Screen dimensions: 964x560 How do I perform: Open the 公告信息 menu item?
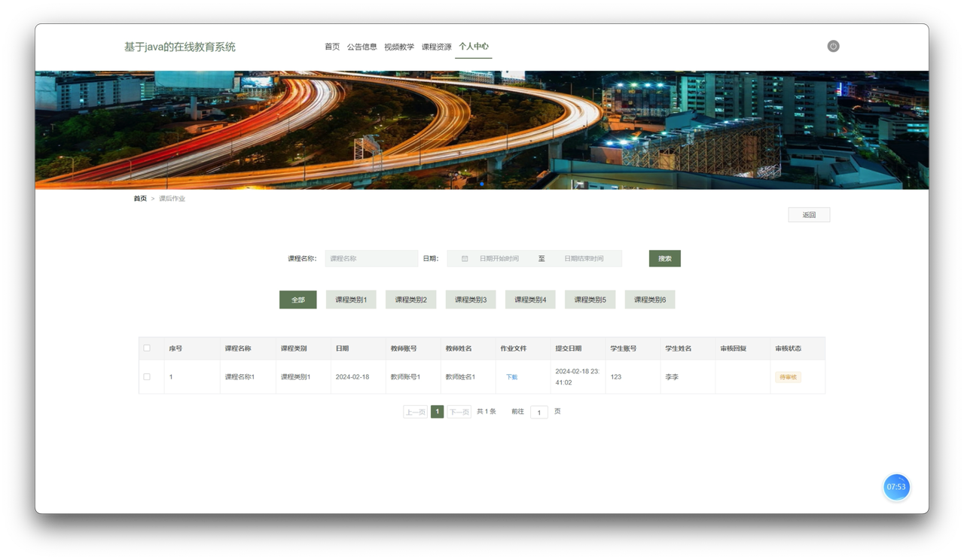click(361, 46)
